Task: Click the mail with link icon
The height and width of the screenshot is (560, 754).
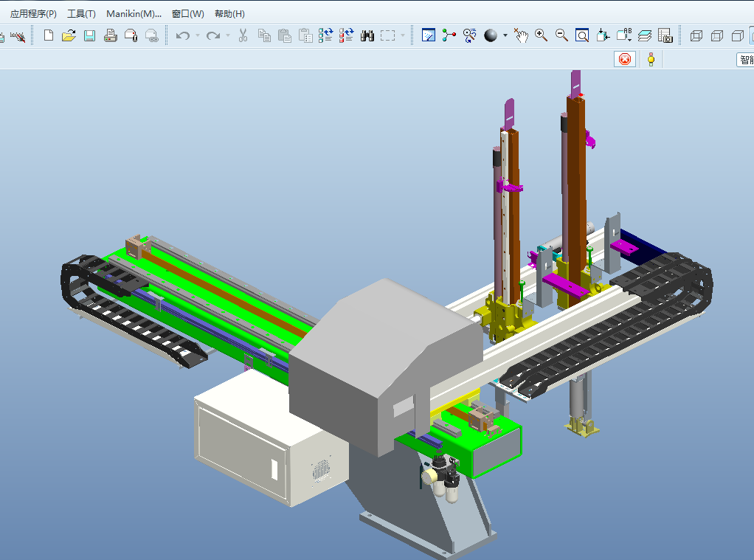Action: coord(151,35)
